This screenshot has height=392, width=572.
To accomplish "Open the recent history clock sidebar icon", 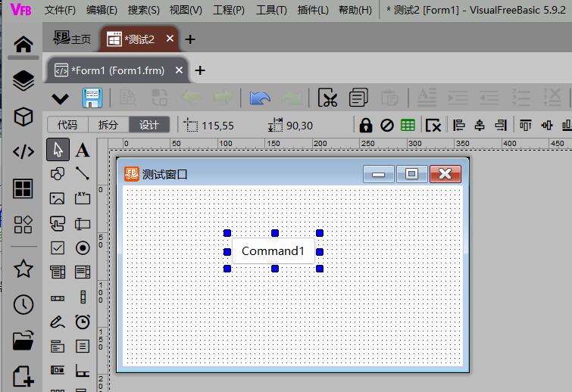I will tap(23, 304).
